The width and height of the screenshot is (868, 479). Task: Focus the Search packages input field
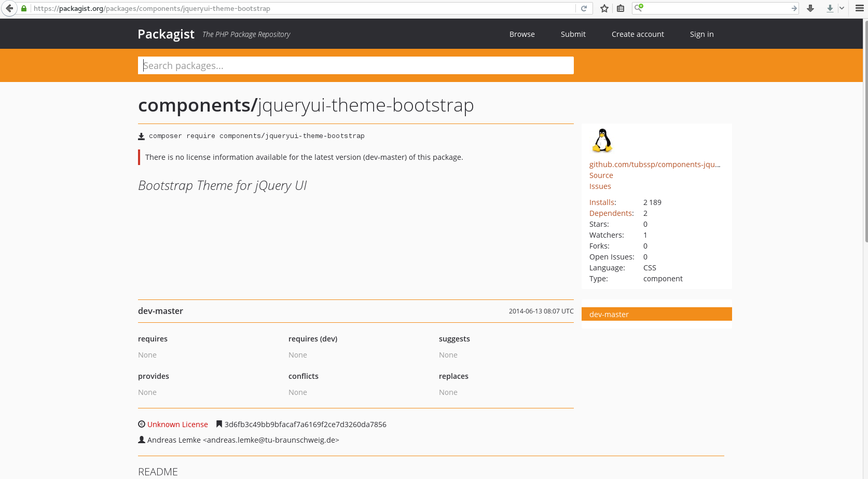(355, 65)
